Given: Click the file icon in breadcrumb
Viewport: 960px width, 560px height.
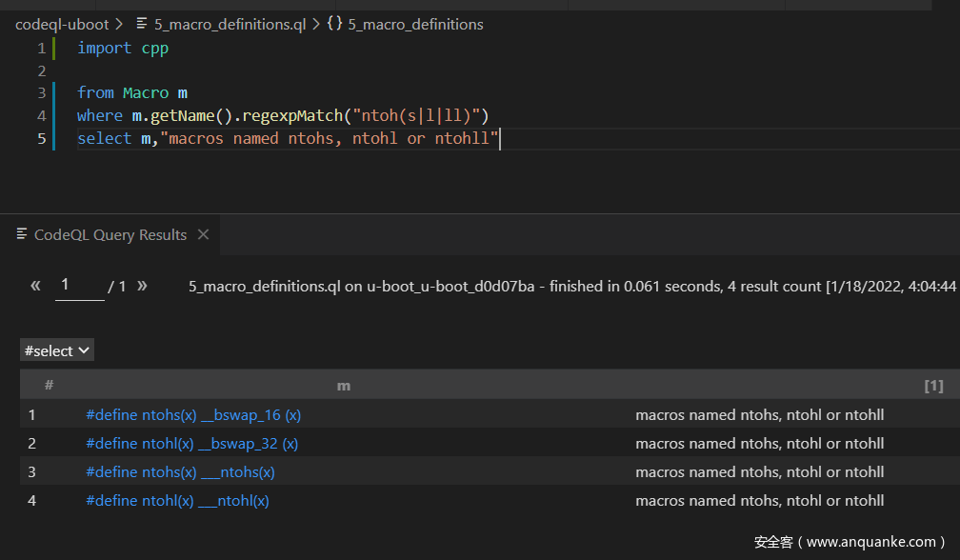Looking at the screenshot, I should 142,24.
